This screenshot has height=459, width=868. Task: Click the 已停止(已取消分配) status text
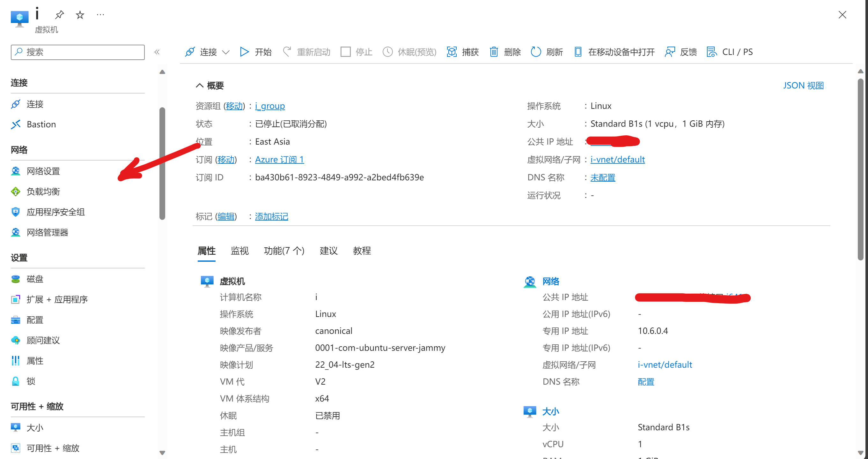291,124
